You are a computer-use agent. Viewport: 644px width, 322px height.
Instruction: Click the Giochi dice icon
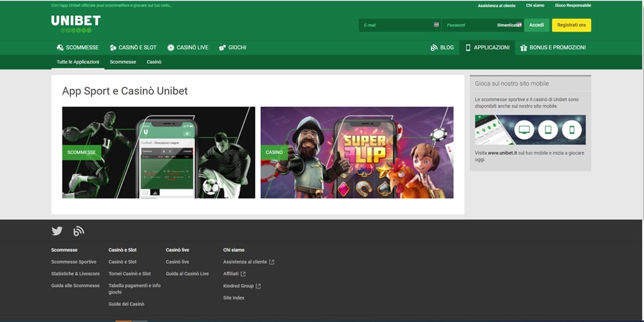tap(222, 48)
